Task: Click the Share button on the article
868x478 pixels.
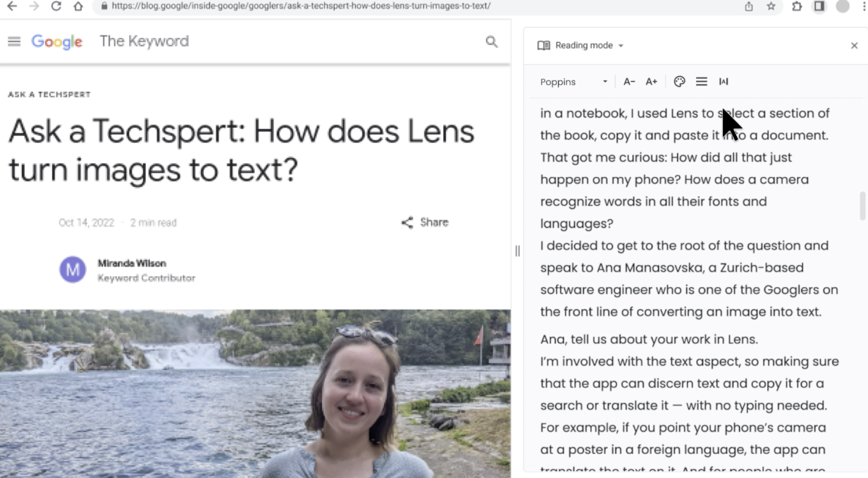Action: 425,222
